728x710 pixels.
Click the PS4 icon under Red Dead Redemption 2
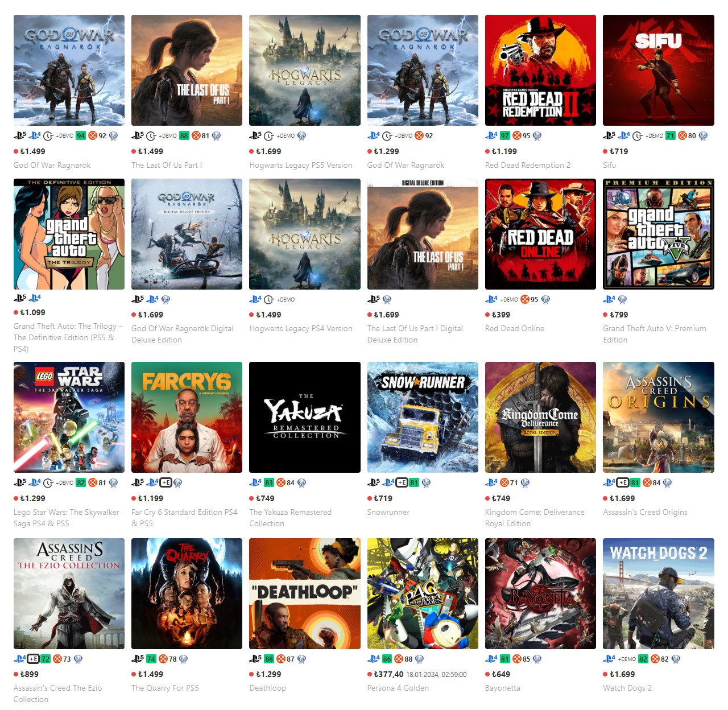[491, 135]
